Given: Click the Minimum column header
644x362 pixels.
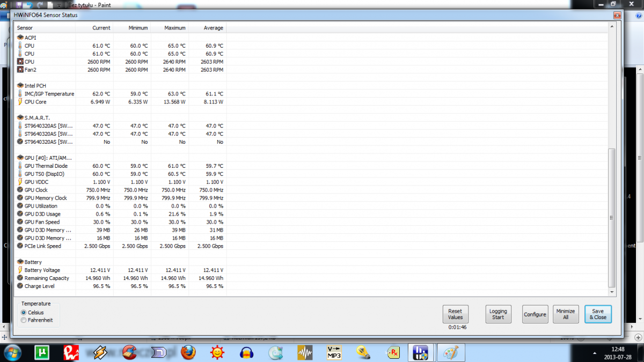Looking at the screenshot, I should tap(132, 28).
